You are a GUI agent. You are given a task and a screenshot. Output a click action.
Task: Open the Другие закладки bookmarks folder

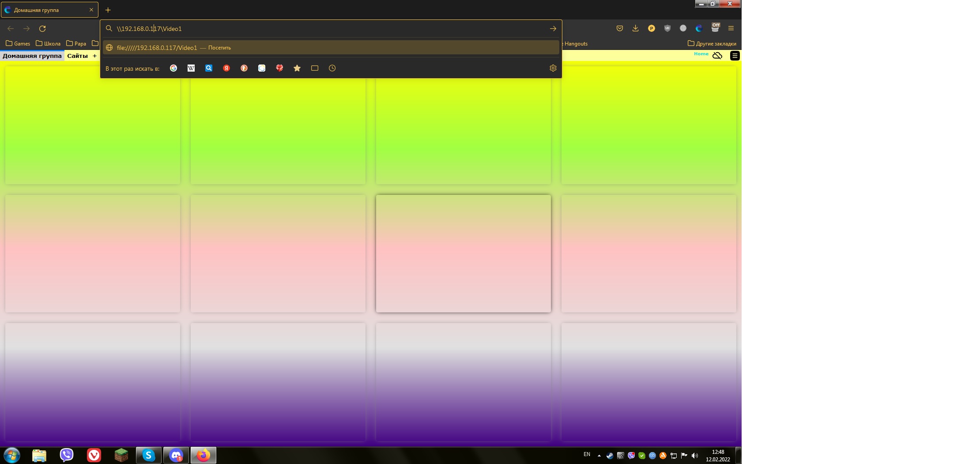click(x=712, y=43)
